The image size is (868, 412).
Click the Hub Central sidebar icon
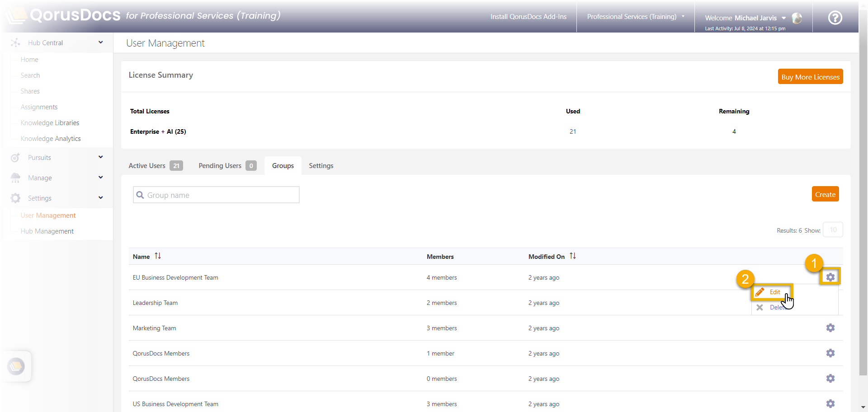coord(15,42)
